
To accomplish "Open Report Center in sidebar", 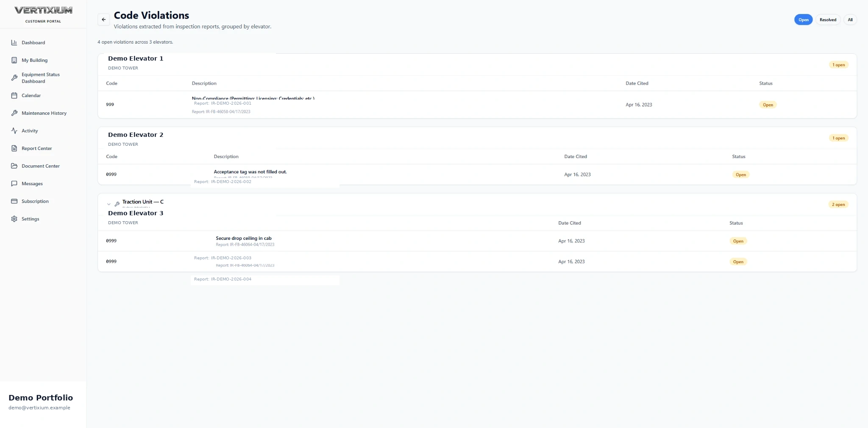I will 37,148.
